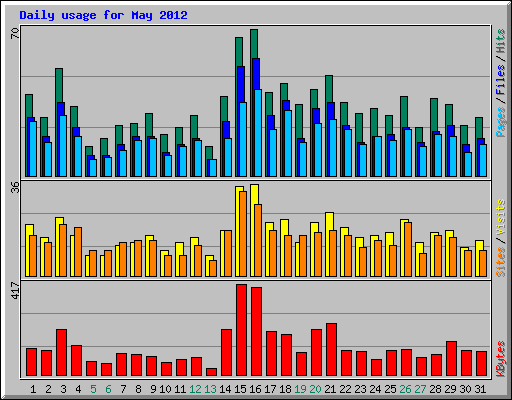Select the orange Sites bar for day 26
Image resolution: width=512 pixels, height=400 pixels.
click(x=408, y=249)
